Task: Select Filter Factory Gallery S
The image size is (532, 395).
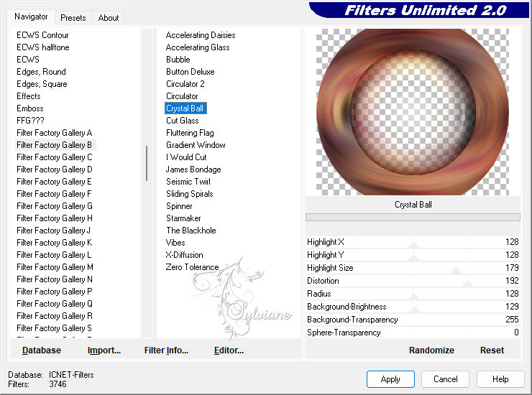Action: tap(55, 328)
